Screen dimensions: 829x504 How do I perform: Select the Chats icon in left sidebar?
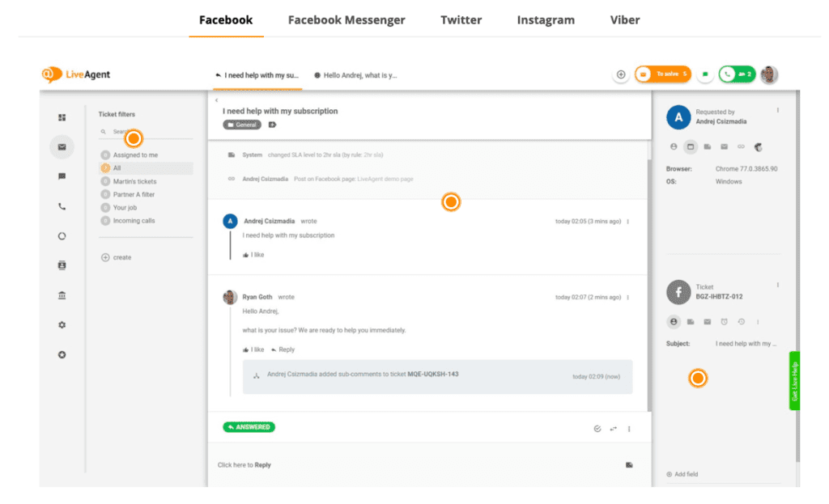(64, 174)
